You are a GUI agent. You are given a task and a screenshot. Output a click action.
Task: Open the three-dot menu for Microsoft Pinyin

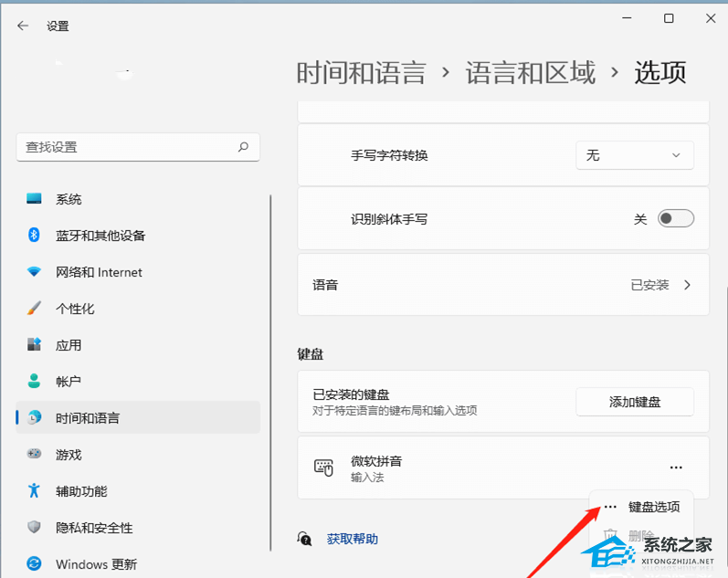[x=676, y=468]
